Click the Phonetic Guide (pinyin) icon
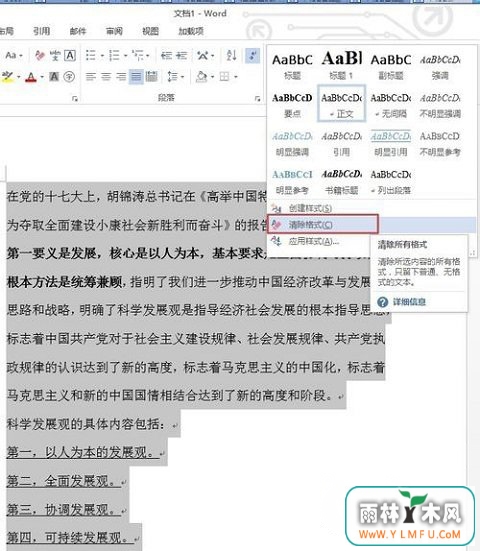The image size is (480, 551). 55,55
